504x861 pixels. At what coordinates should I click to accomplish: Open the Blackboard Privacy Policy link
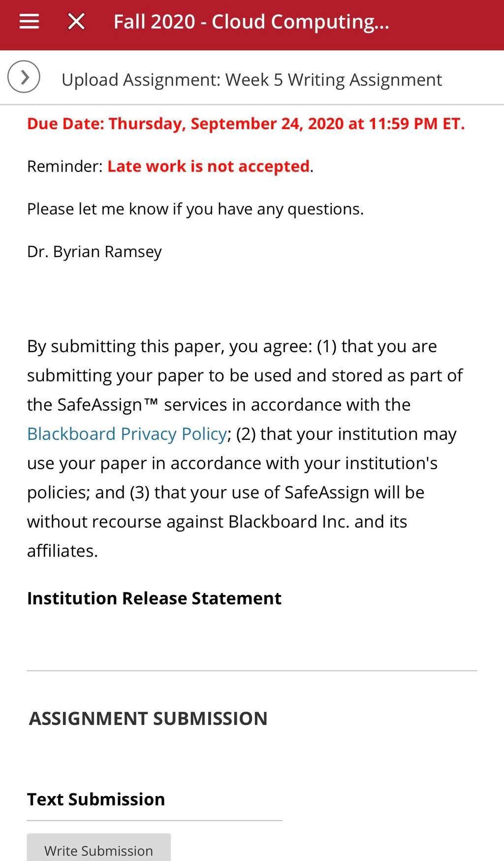(127, 434)
